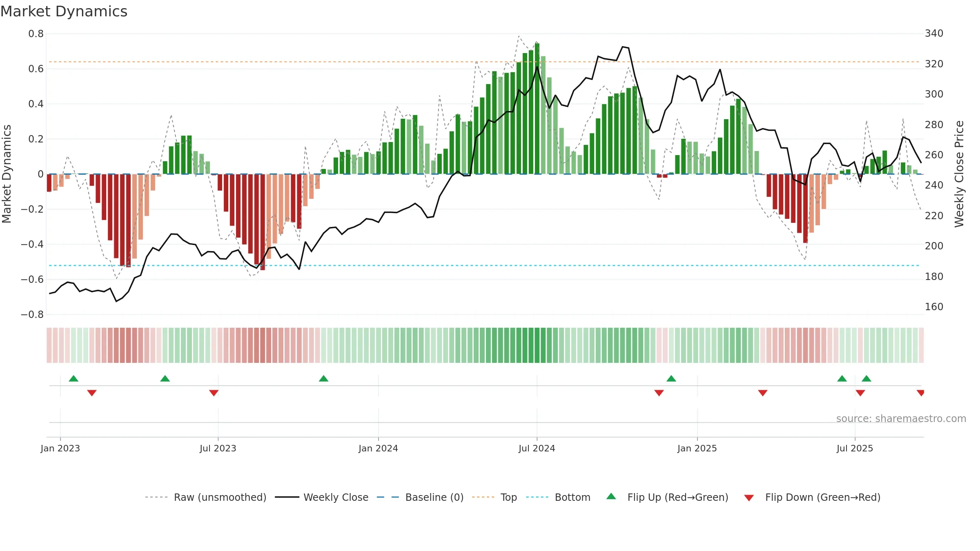Toggle Flip Up (Red→Green) legend entry

(x=667, y=497)
